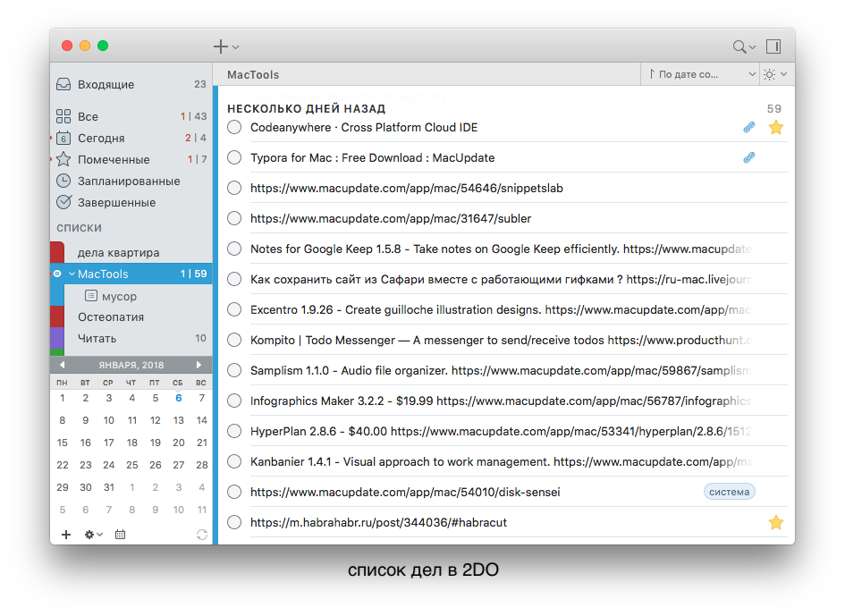Viewport: 845px width, 616px height.
Task: Click the clock icon beside Запланированные
Action: coord(63,181)
